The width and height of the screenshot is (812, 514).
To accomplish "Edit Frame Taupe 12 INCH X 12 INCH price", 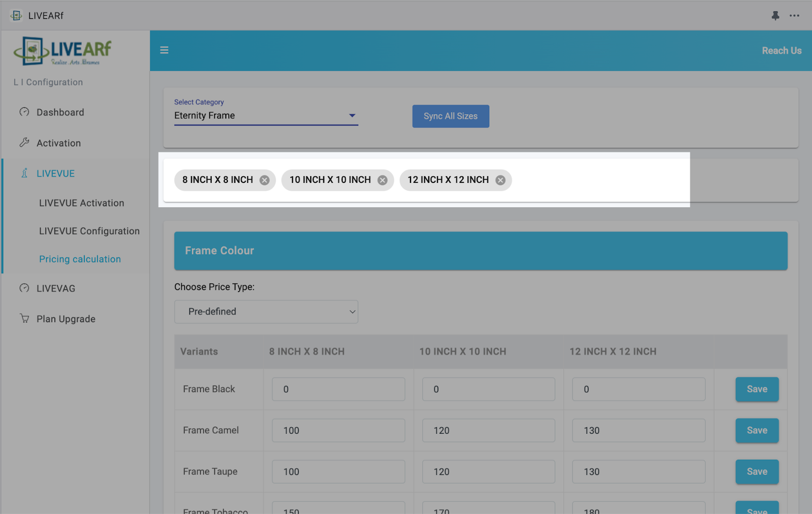I will [x=639, y=471].
